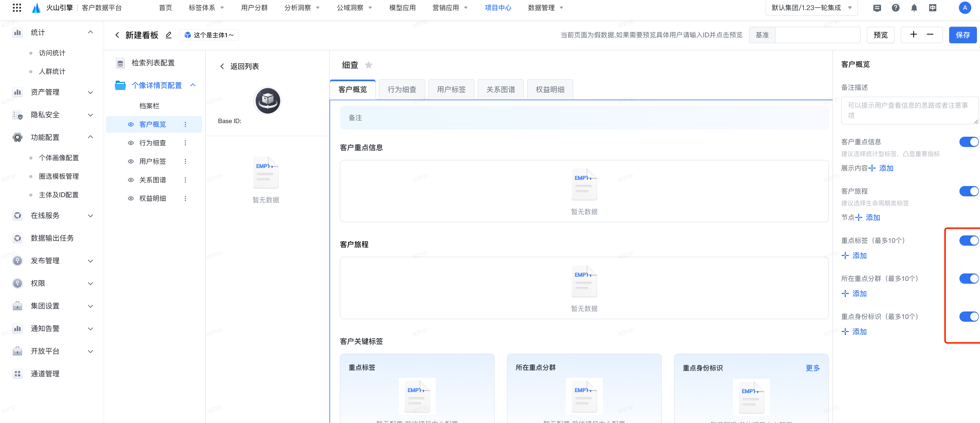
Task: Click the 开放平台 briefcase icon
Action: point(17,351)
